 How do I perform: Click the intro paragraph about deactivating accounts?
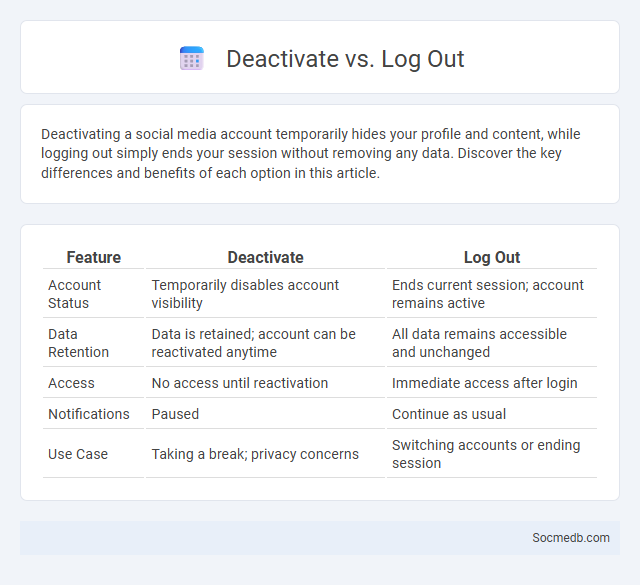[x=310, y=153]
